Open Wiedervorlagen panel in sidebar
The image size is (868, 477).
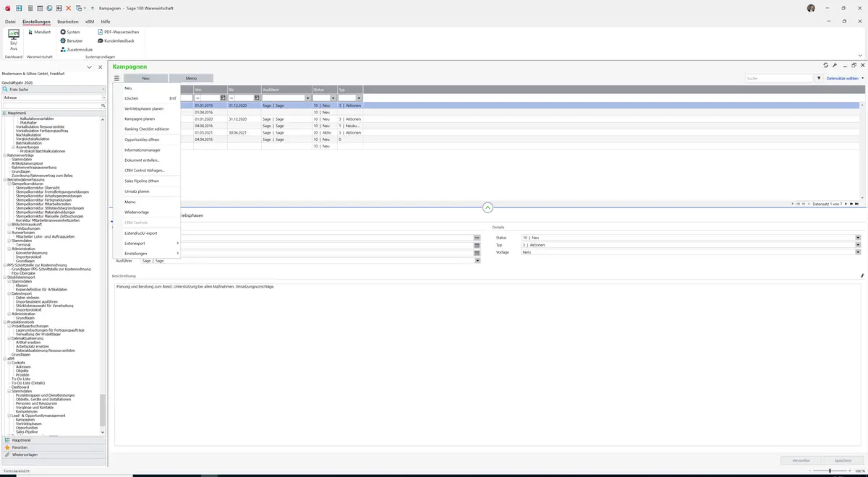tap(54, 455)
